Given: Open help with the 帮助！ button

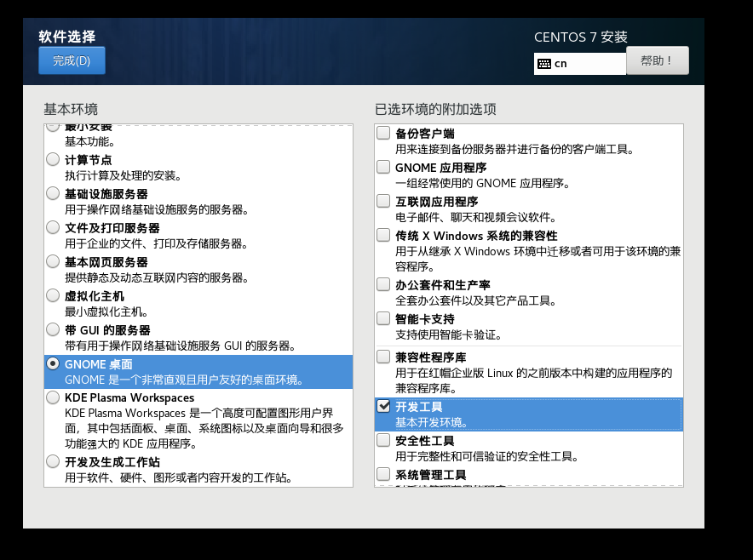Looking at the screenshot, I should click(x=657, y=60).
